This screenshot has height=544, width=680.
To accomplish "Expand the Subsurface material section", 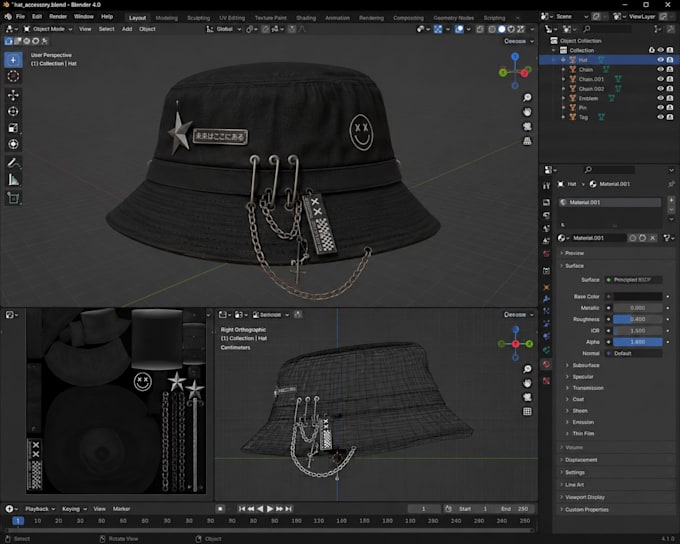I will tap(585, 365).
